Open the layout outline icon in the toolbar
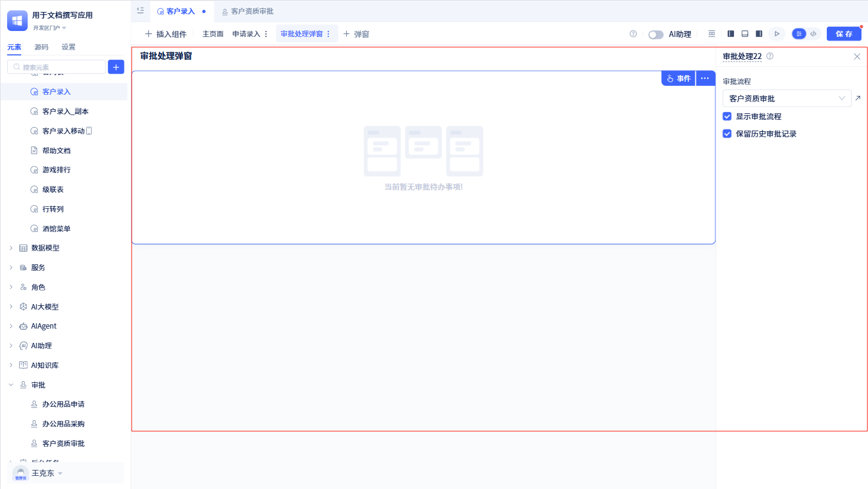The image size is (868, 489). [711, 34]
